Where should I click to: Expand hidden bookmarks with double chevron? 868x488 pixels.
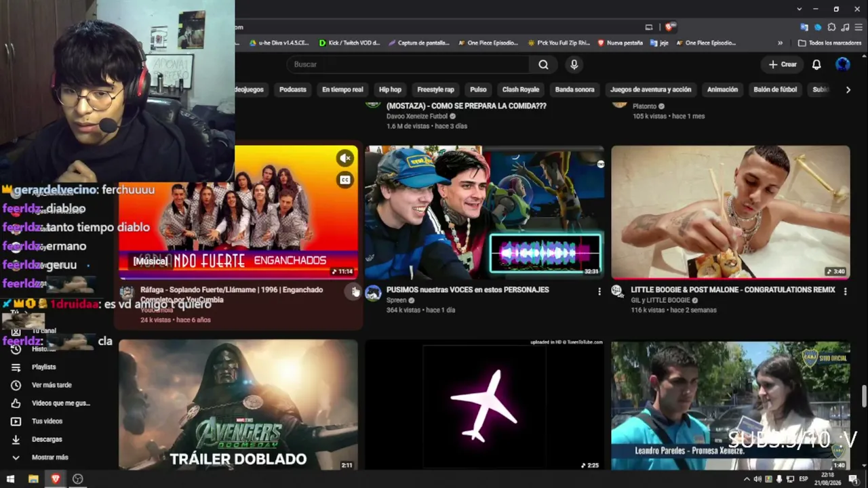coord(780,43)
